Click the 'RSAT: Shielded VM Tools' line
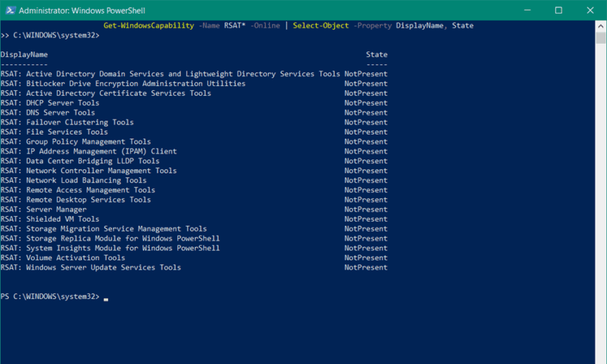 click(x=49, y=219)
